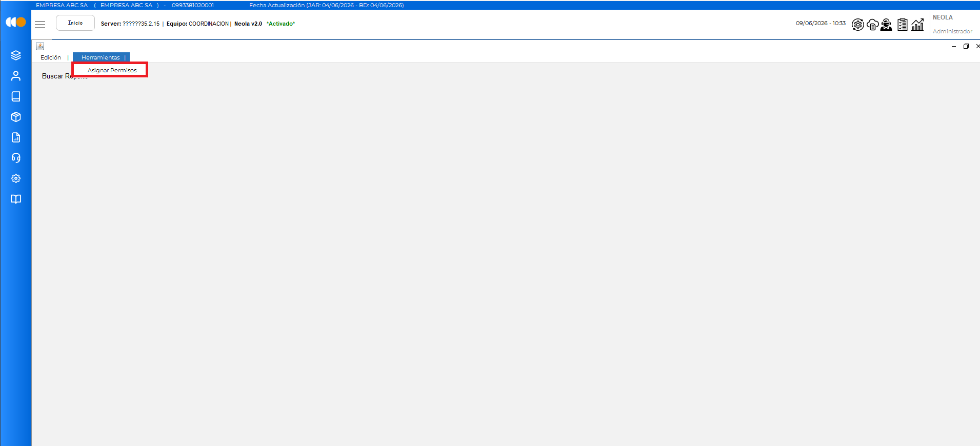980x446 pixels.
Task: Open the box package sidebar icon
Action: click(x=16, y=117)
